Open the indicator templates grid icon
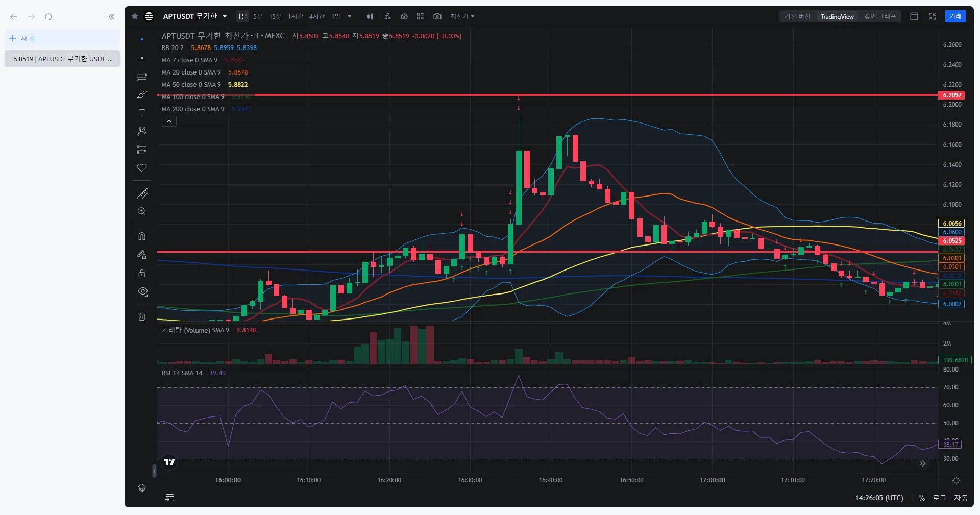The image size is (980, 515). [x=421, y=16]
